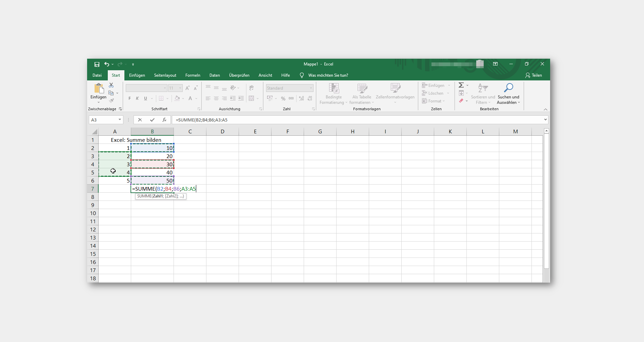
Task: Decrease indent icon
Action: click(233, 98)
